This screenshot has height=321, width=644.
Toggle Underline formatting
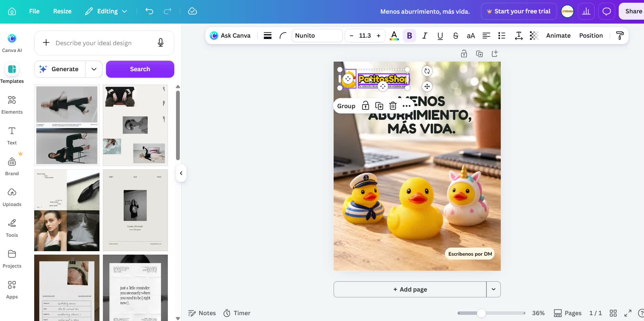tap(440, 36)
